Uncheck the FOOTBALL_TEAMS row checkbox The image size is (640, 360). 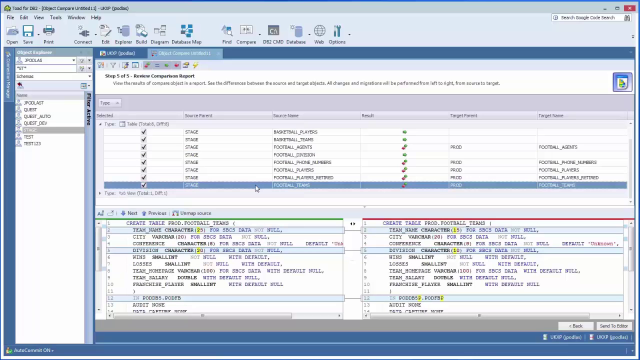(144, 185)
